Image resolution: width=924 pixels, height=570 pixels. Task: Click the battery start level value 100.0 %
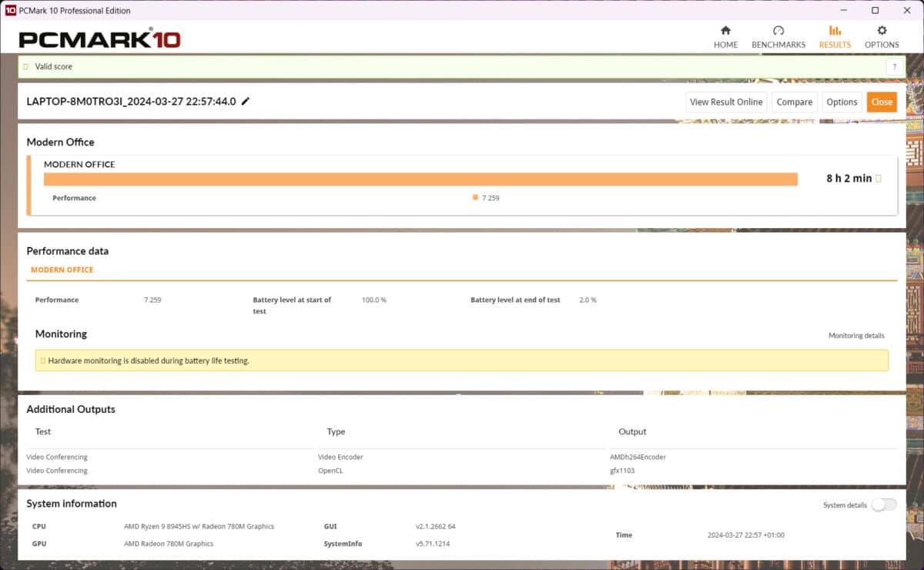click(374, 300)
